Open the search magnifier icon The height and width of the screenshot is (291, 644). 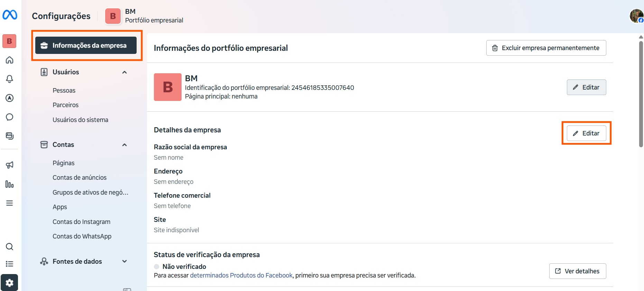point(10,246)
